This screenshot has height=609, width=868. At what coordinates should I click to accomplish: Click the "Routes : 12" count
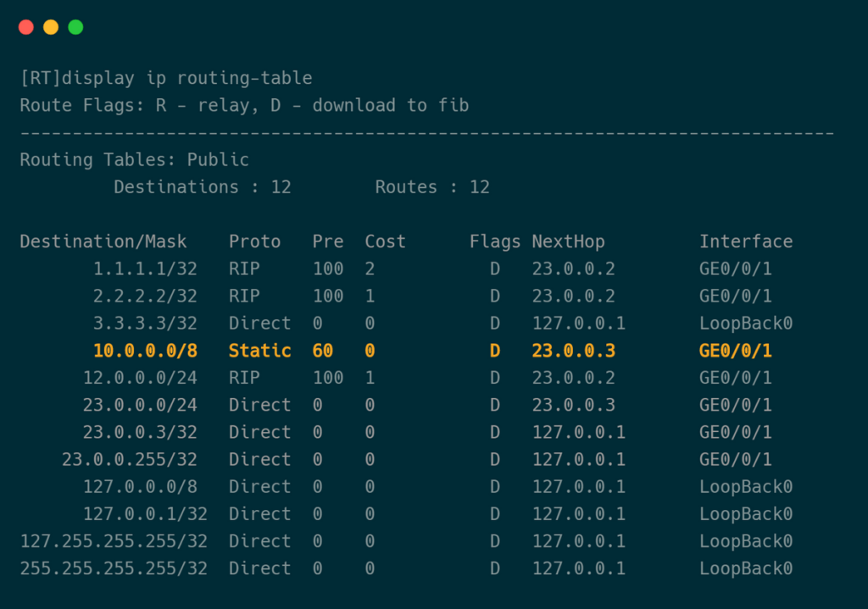432,187
